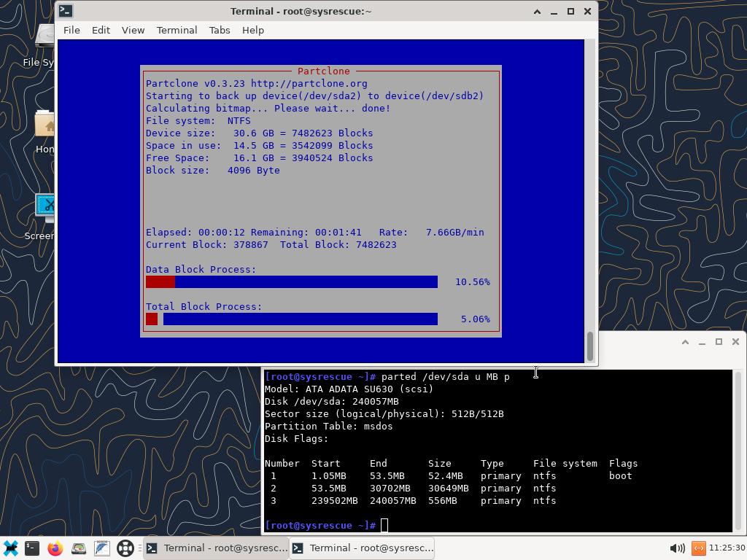
Task: Launch Firefox from the taskbar
Action: pyautogui.click(x=55, y=548)
